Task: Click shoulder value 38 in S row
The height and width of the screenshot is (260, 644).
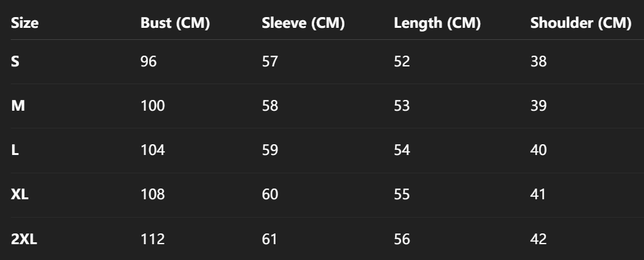Action: click(x=538, y=62)
